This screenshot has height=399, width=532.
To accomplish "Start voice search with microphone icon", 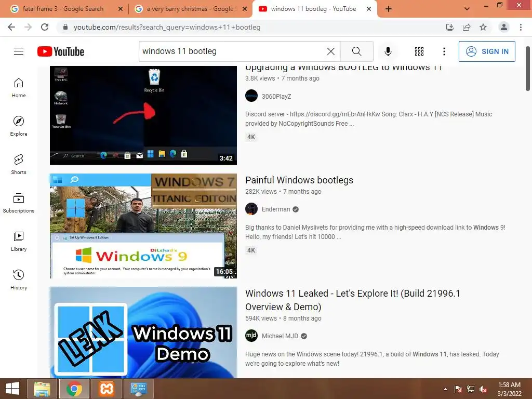I will pos(388,51).
